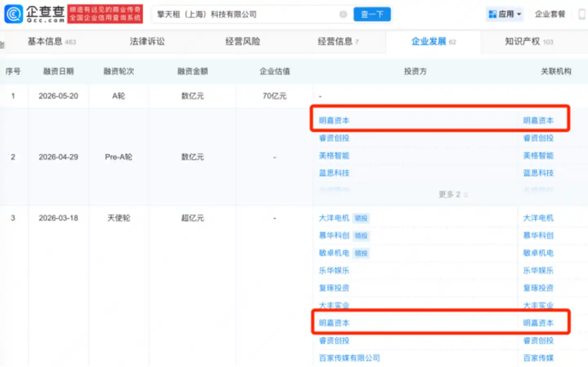Open the 企业套餐 link
Image resolution: width=588 pixels, height=367 pixels.
[x=550, y=14]
